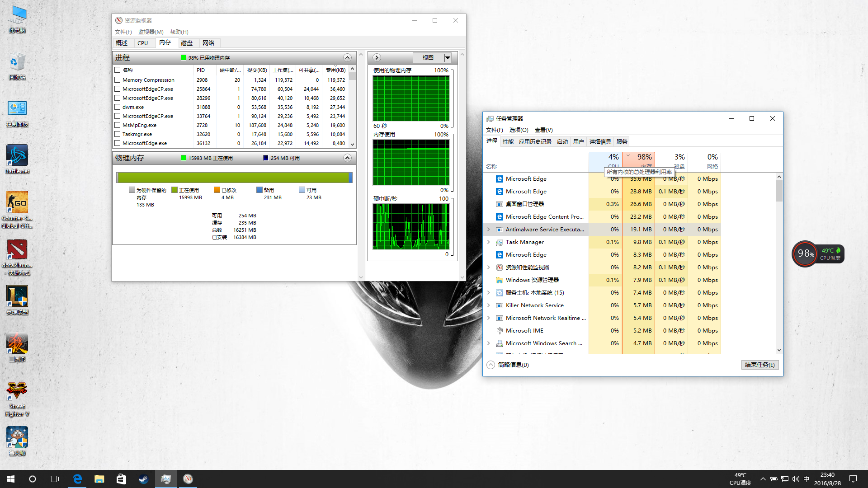Select the 鲁大师 desktop shortcut
868x488 pixels.
pos(17,441)
